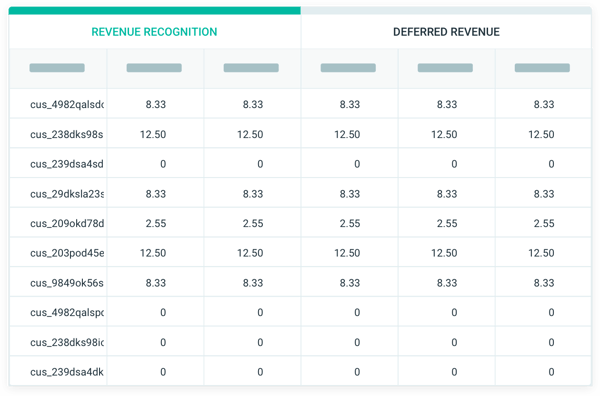Open customer cus_239dsa4sd entry
600x396 pixels.
click(67, 164)
